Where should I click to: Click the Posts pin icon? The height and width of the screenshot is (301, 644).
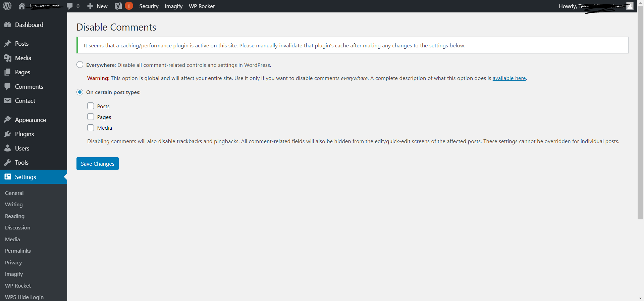point(7,44)
